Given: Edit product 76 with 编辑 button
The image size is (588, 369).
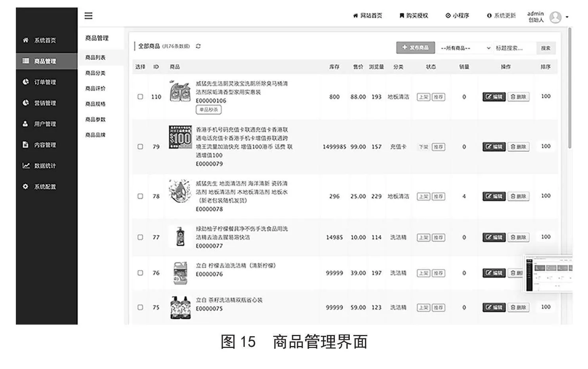Looking at the screenshot, I should 494,273.
